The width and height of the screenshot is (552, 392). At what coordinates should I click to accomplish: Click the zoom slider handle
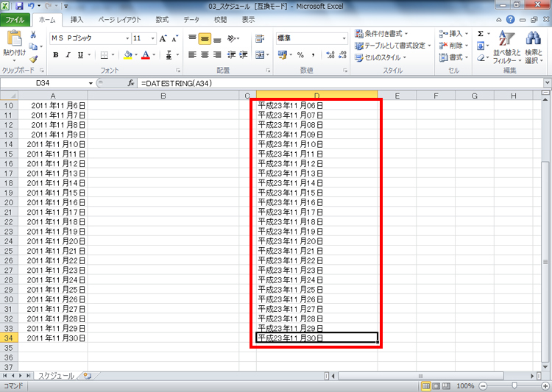(x=514, y=386)
